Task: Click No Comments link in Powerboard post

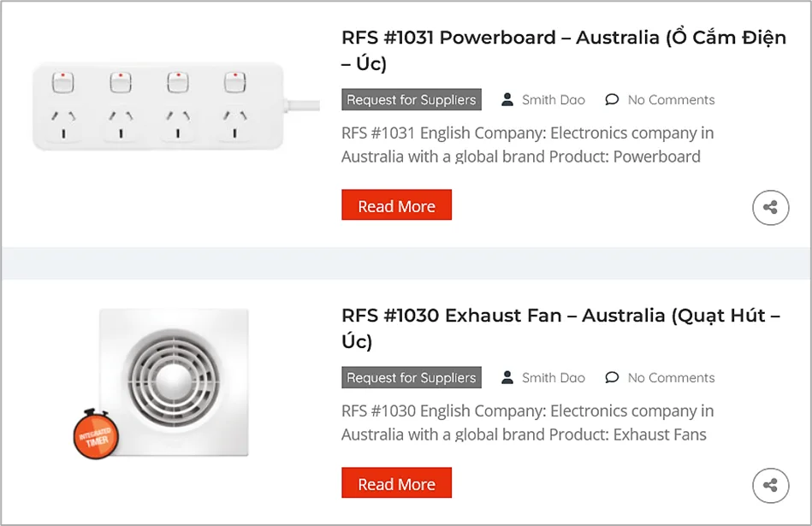Action: click(671, 99)
